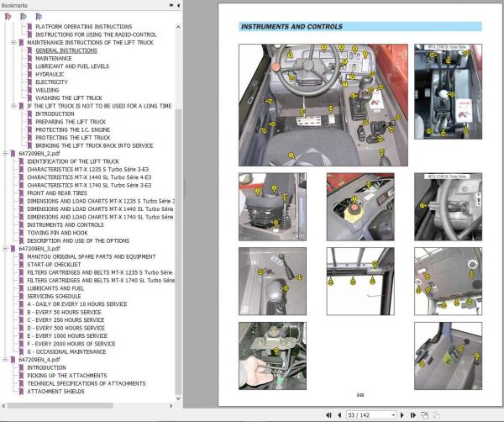Select A - DAILY OR EVERY 10 HOURS SERVICE

point(77,304)
